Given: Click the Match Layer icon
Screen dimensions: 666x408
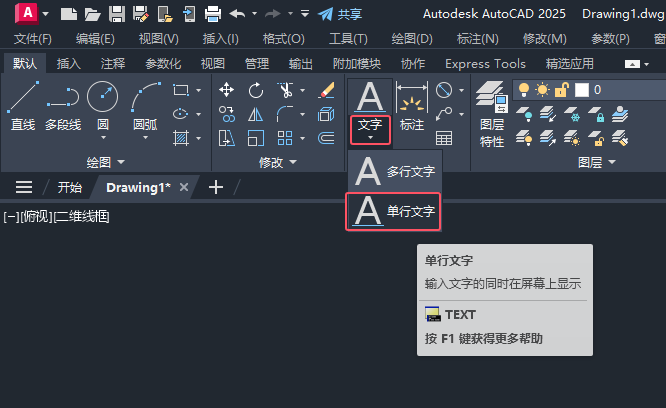Looking at the screenshot, I should click(x=620, y=138).
